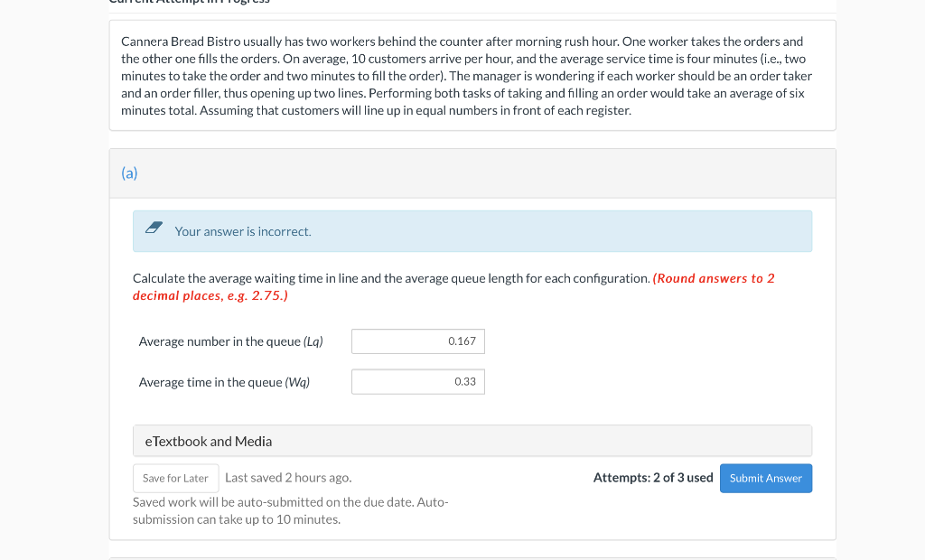Click the auto-submission notice text
Viewport: 925px width, 560px height.
click(x=289, y=510)
